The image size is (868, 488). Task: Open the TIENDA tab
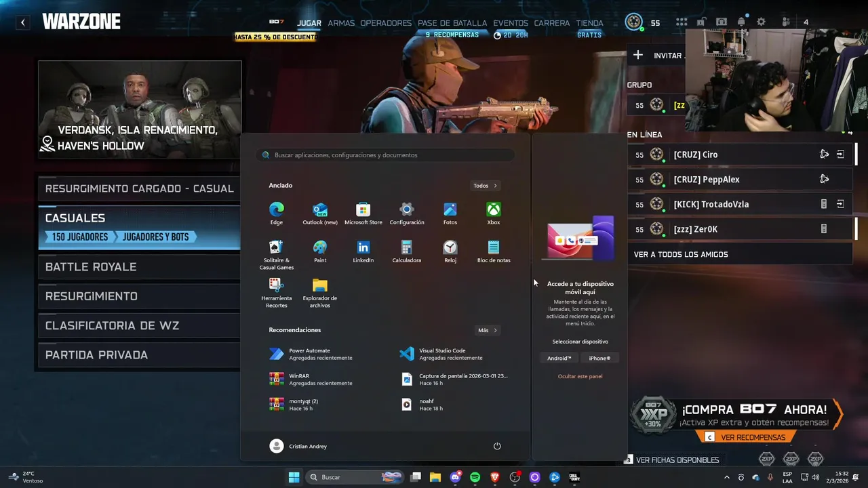[x=589, y=23]
